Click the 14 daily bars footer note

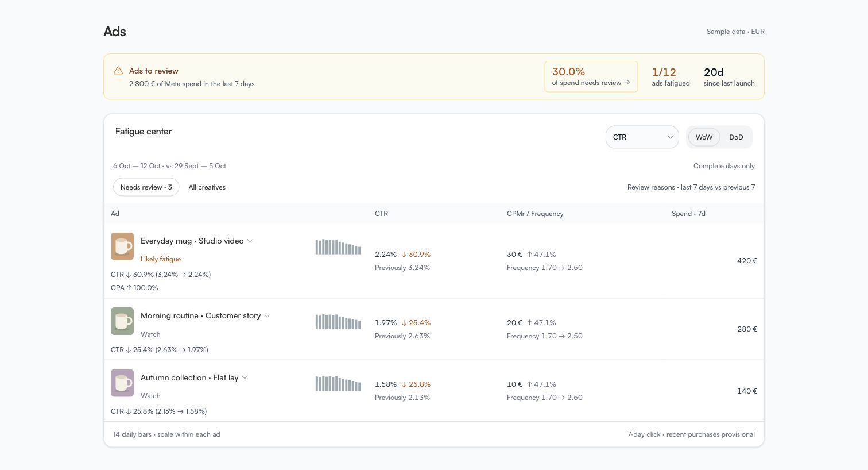[166, 434]
